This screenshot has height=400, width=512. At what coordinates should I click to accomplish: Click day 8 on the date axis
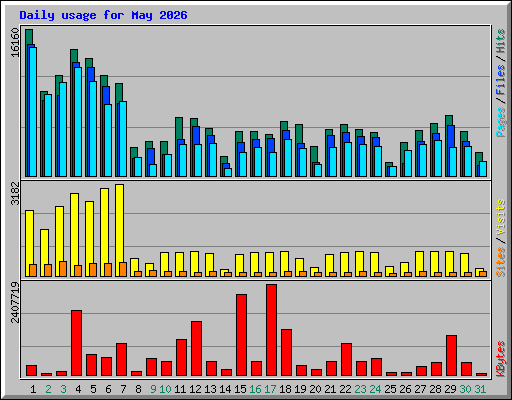pos(138,389)
